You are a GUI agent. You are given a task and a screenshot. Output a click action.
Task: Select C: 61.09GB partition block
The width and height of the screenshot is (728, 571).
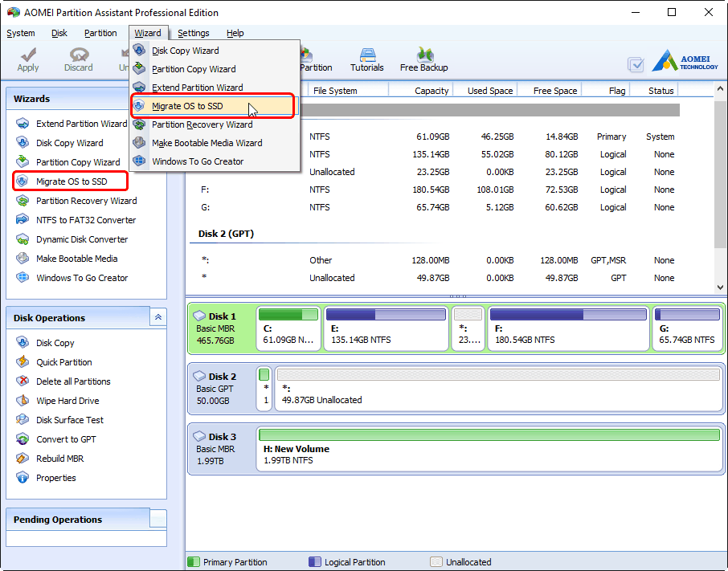tap(288, 328)
